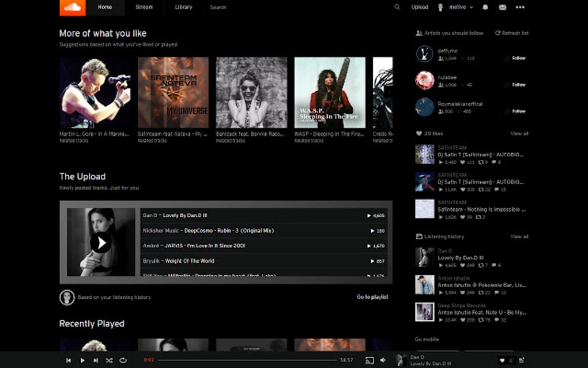
Task: View all under Listening history
Action: (x=518, y=236)
